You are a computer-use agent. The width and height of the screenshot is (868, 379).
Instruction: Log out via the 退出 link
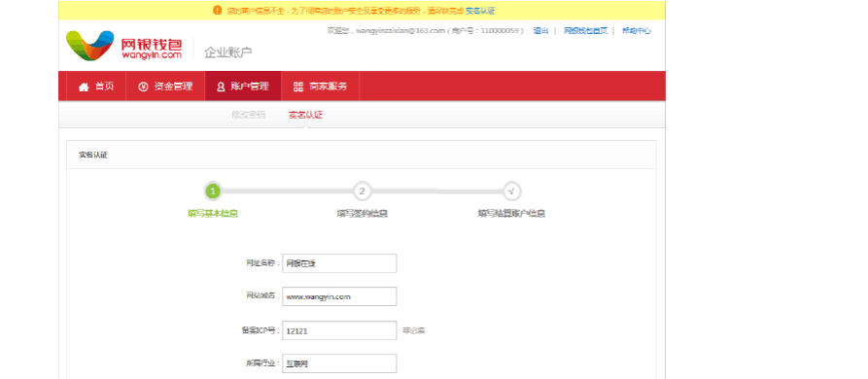(x=540, y=31)
